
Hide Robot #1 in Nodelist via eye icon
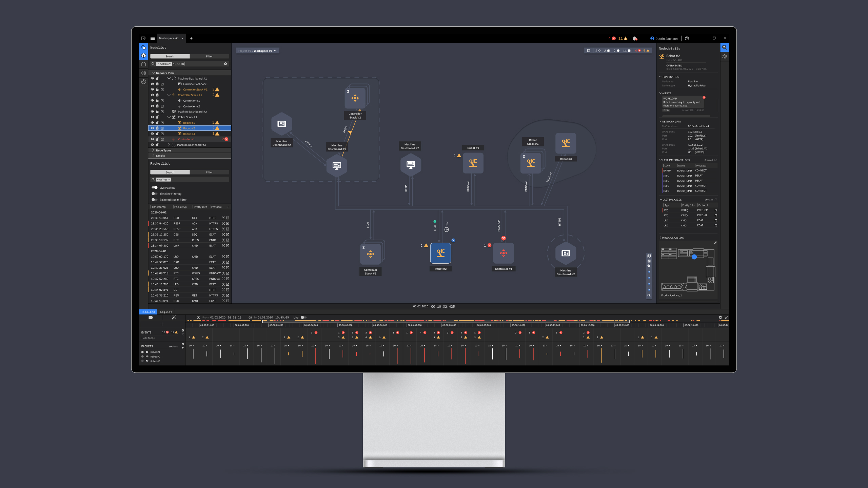click(x=152, y=123)
